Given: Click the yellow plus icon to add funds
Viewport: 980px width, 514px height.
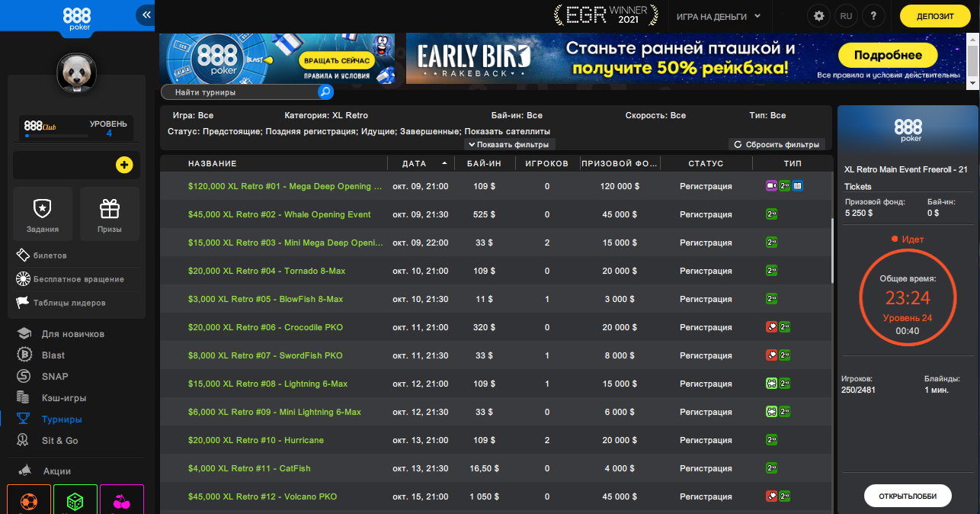Looking at the screenshot, I should tap(124, 165).
